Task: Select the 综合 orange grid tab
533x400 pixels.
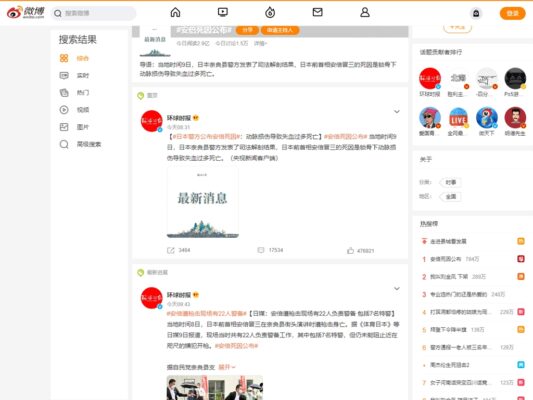Action: pos(74,58)
